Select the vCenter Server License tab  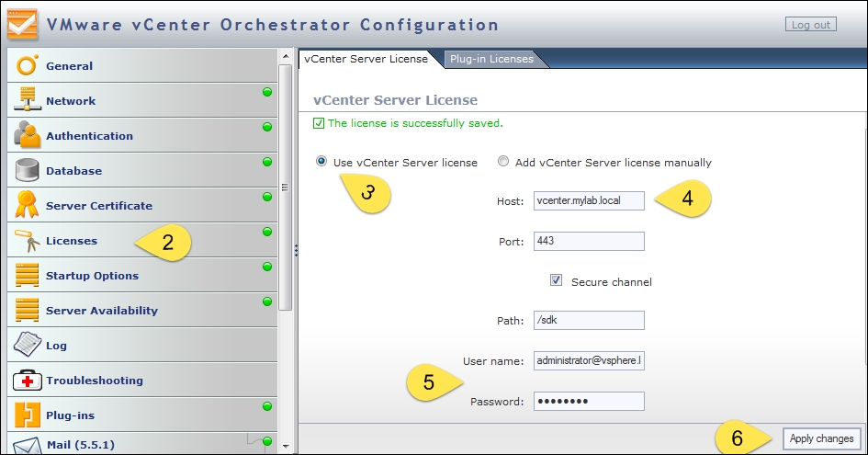click(366, 59)
